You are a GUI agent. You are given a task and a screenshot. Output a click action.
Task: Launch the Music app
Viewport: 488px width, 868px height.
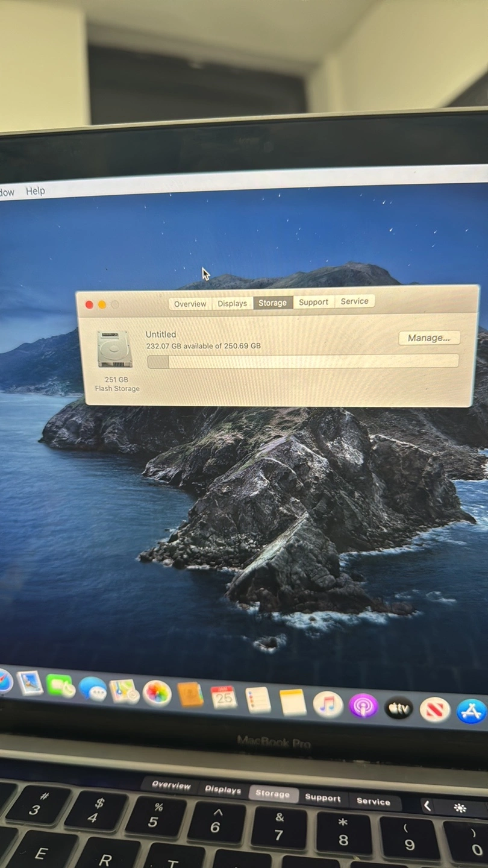328,705
